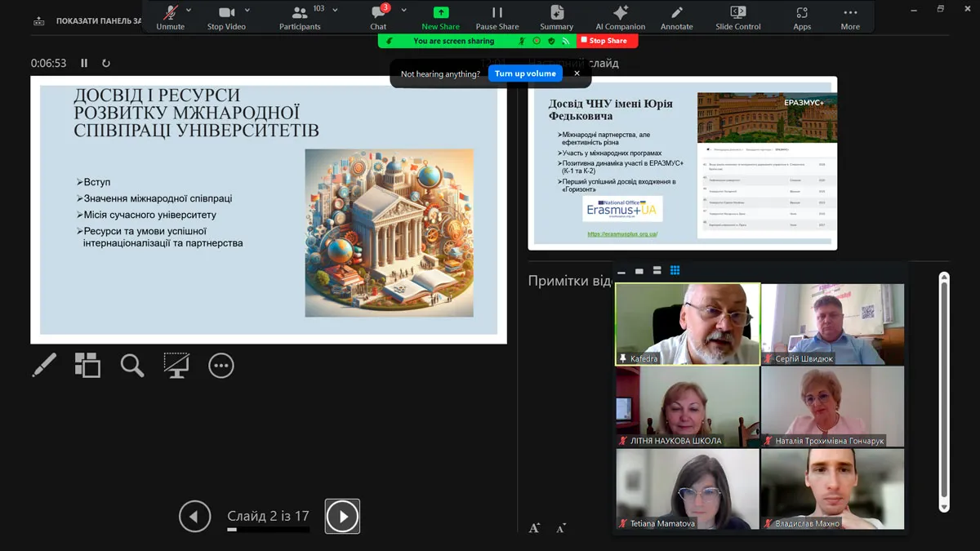Open the Apps panel in Zoom toolbar
The height and width of the screenshot is (551, 980).
tap(802, 16)
